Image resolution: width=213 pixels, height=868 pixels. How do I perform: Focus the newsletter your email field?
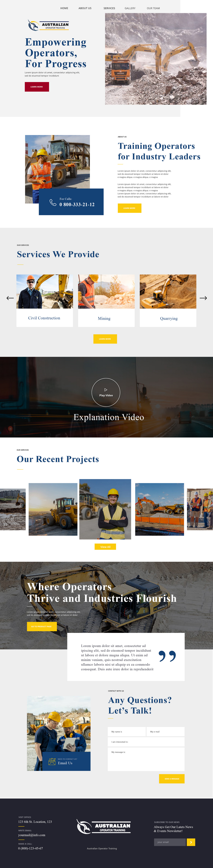(170, 842)
